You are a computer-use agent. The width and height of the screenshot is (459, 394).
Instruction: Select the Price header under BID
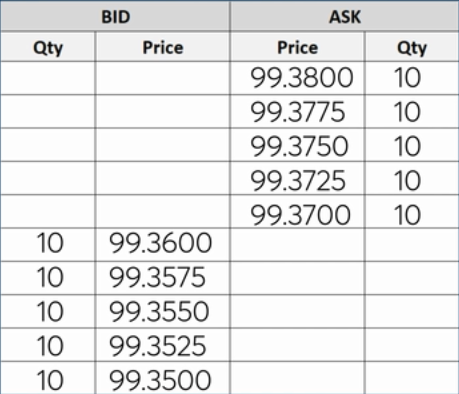(x=163, y=47)
